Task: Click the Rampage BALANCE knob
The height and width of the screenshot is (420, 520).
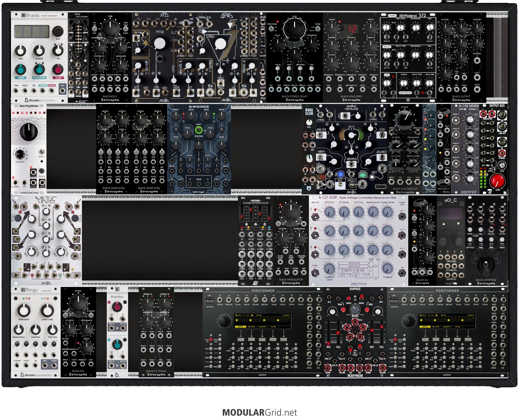Action: tap(355, 309)
